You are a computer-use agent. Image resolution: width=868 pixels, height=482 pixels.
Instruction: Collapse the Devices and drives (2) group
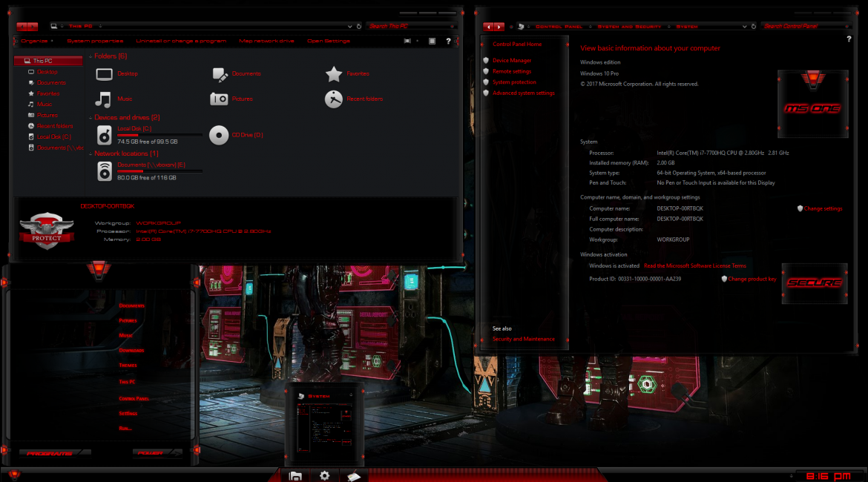[91, 118]
